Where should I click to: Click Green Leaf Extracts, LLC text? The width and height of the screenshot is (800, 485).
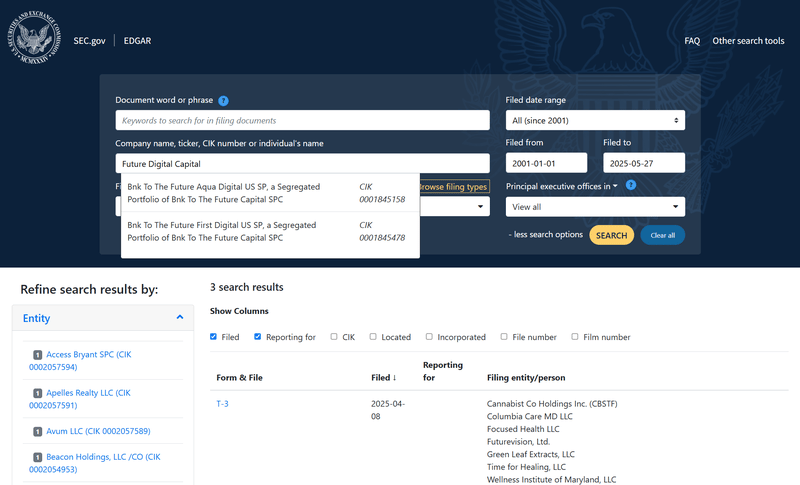click(x=531, y=454)
